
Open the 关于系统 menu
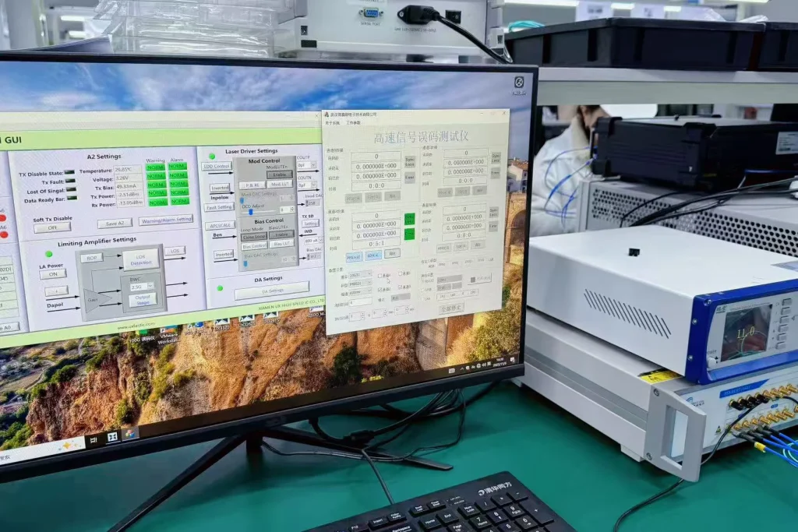coord(333,123)
